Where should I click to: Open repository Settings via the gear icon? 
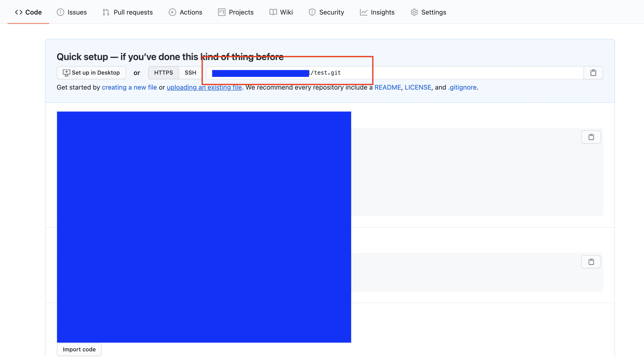tap(414, 12)
